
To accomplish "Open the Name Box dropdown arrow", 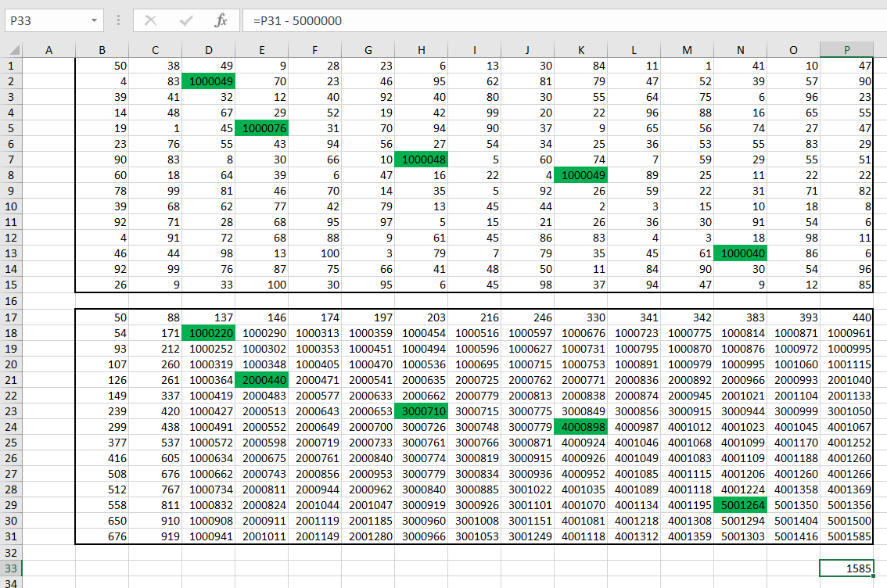I will pos(95,20).
